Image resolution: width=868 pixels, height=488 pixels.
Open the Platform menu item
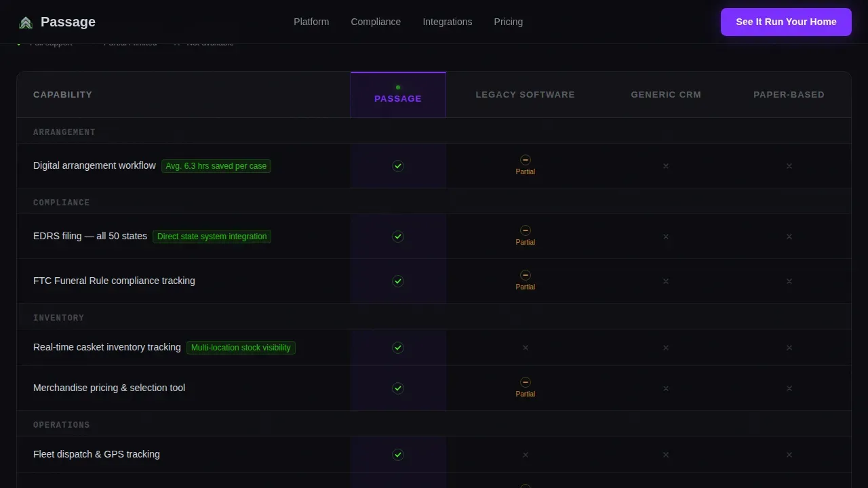(x=311, y=22)
